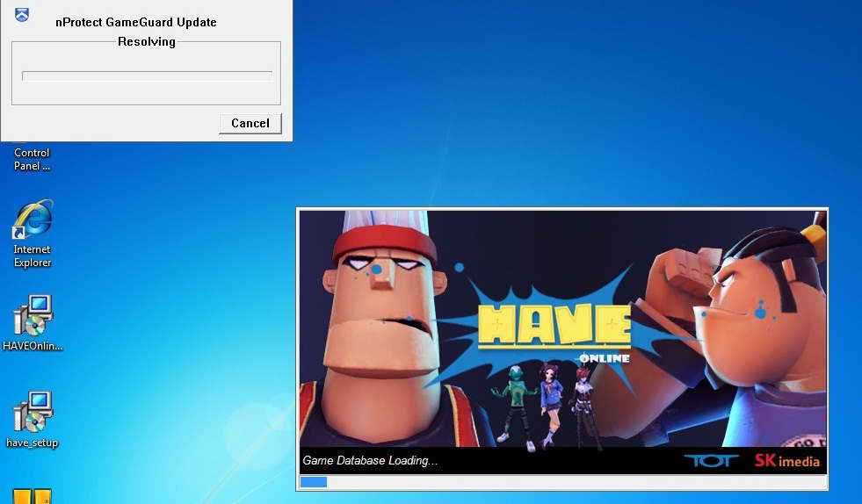
Task: Click the "Game Database Loading..." status text
Action: [x=370, y=461]
